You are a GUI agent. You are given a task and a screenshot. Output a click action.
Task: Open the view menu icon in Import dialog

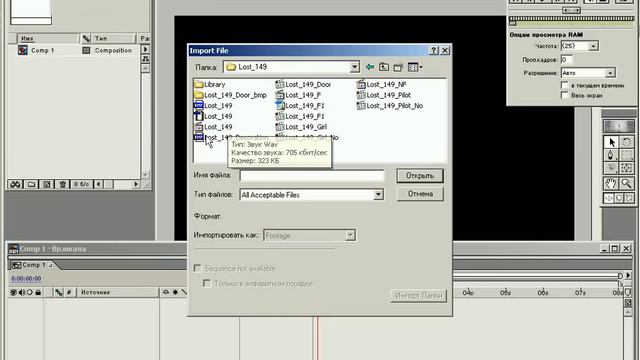415,67
